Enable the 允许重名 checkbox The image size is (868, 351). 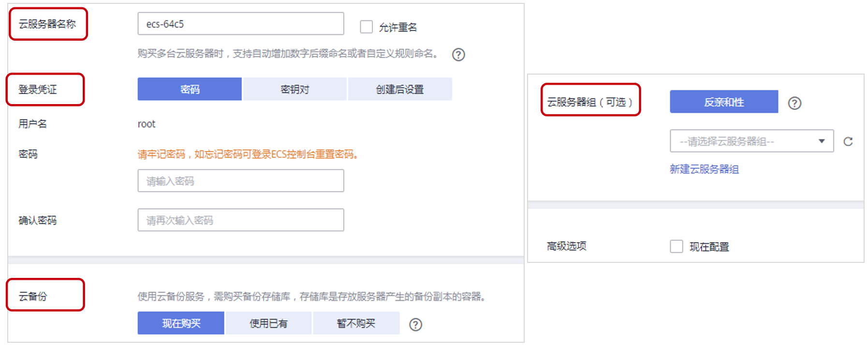[x=367, y=27]
